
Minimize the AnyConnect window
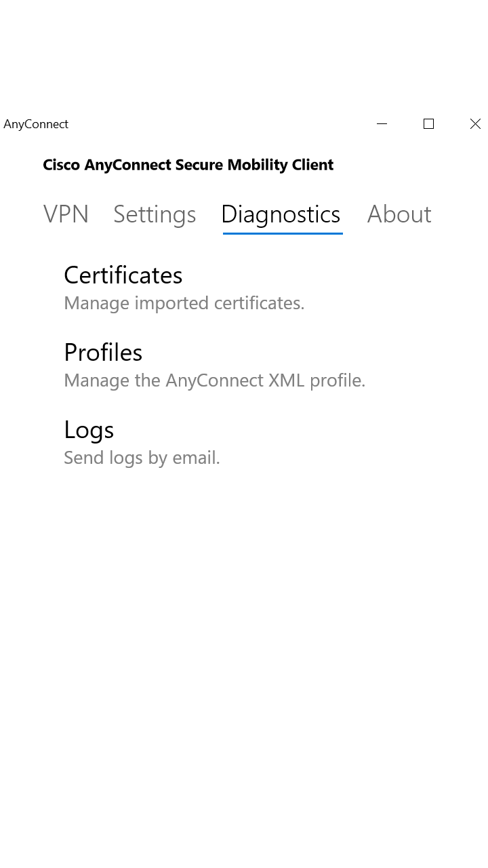[x=382, y=124]
